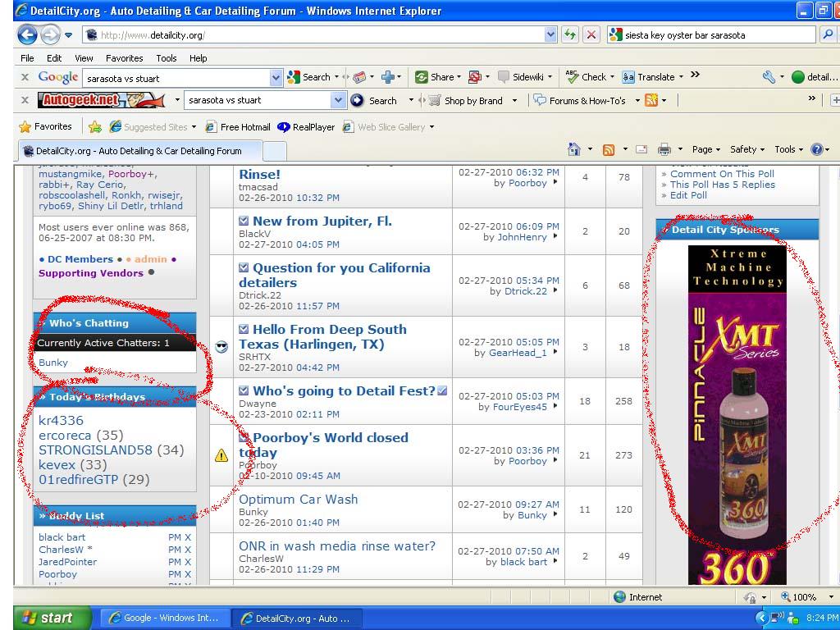Click the Favorites star button
Viewport: 840px width, 630px height.
[x=45, y=127]
